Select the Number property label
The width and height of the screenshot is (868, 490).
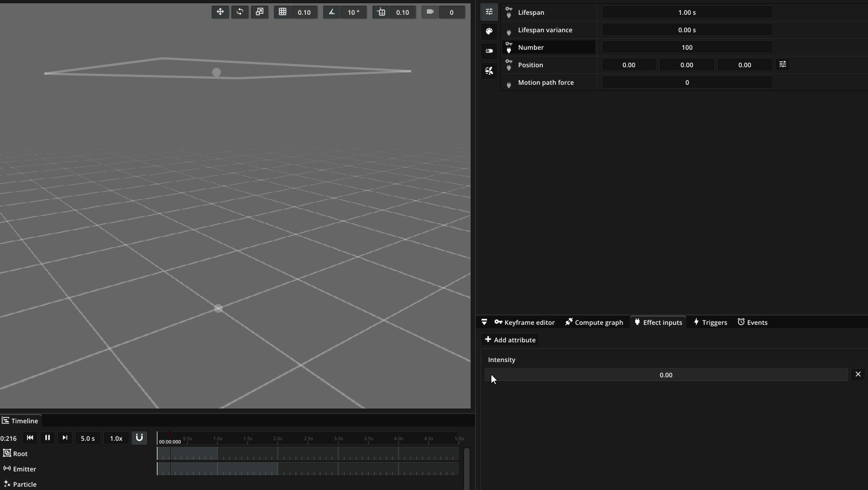pos(531,48)
